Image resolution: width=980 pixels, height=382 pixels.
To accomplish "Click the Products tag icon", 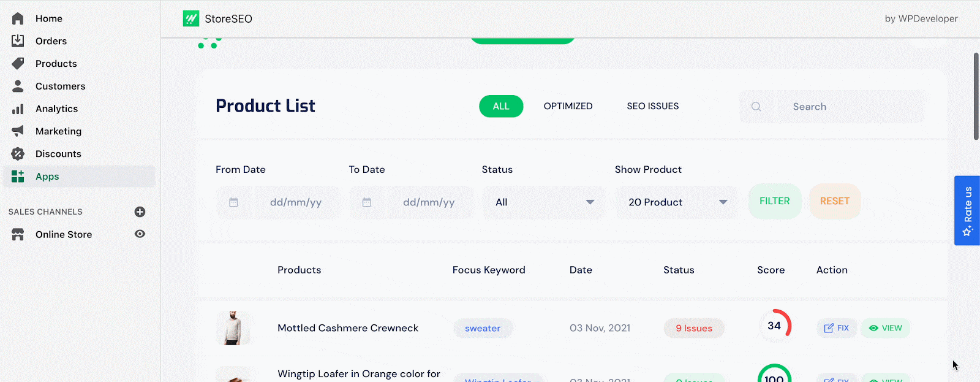I will point(18,63).
